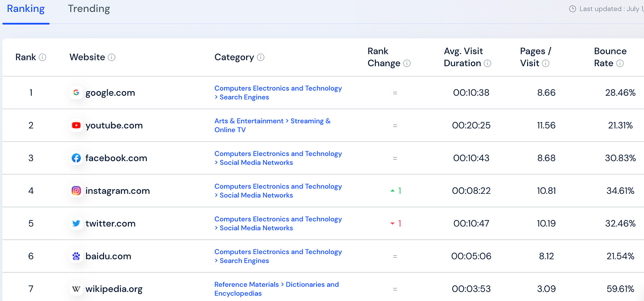Click the clock icon beside Last updated

coord(573,9)
